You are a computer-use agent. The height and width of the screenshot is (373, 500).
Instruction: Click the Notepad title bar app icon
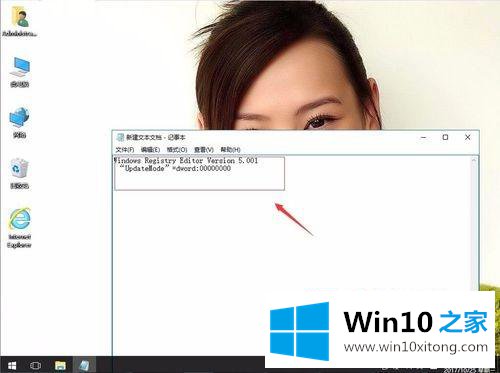click(x=120, y=137)
